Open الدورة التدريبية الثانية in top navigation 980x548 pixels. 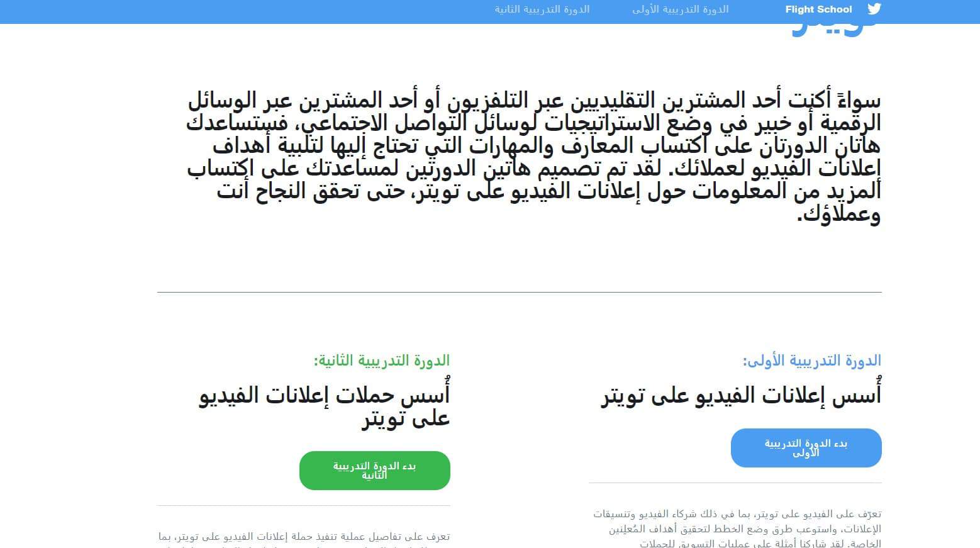coord(542,9)
